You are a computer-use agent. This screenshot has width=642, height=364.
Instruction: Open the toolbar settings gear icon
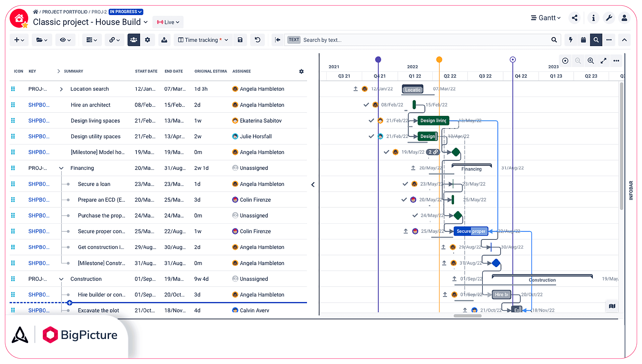point(147,40)
